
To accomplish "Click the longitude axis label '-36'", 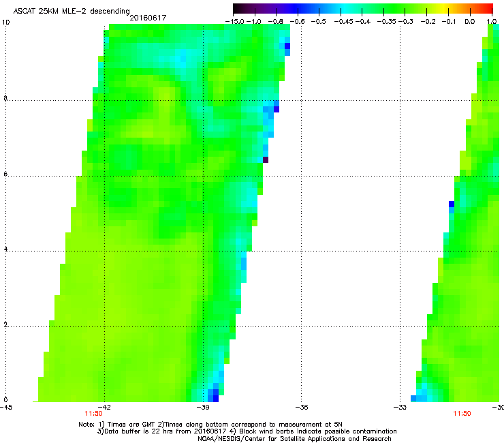I will pyautogui.click(x=302, y=408).
